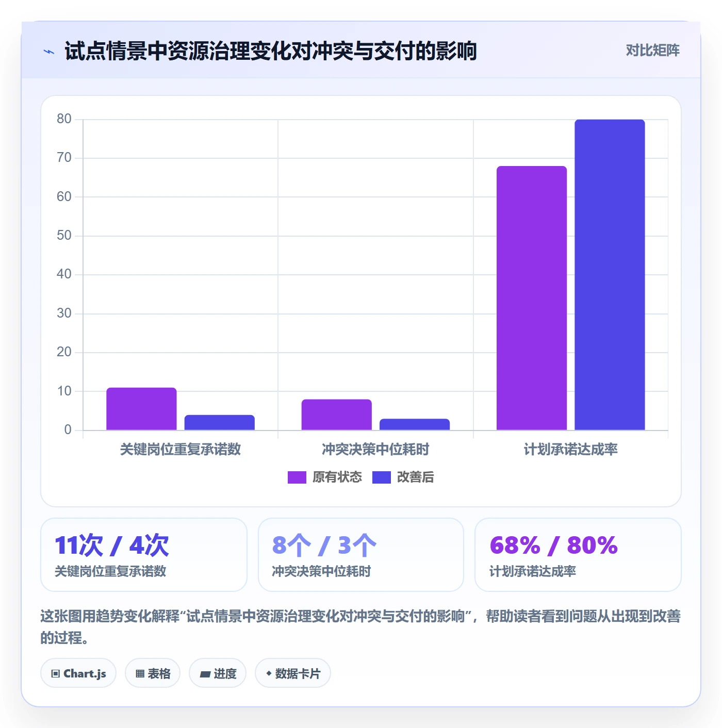
Task: Click the 表格 tag chip
Action: click(153, 673)
